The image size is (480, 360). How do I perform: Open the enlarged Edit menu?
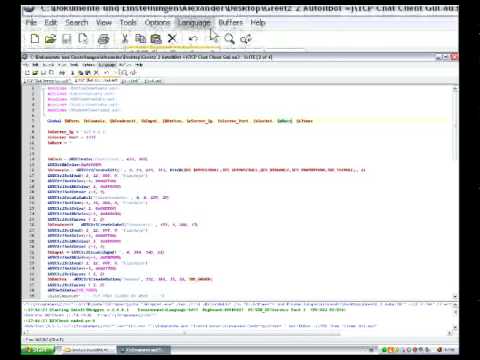pos(51,22)
